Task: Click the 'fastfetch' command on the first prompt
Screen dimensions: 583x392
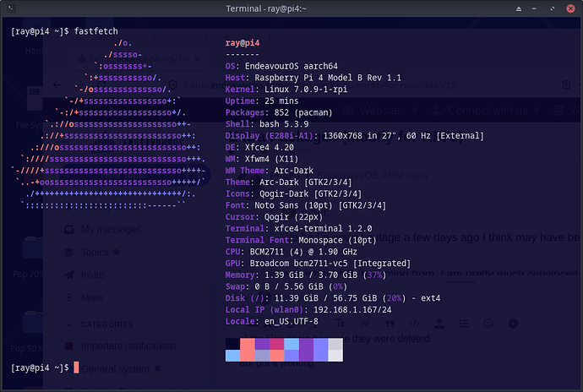Action: pyautogui.click(x=96, y=31)
